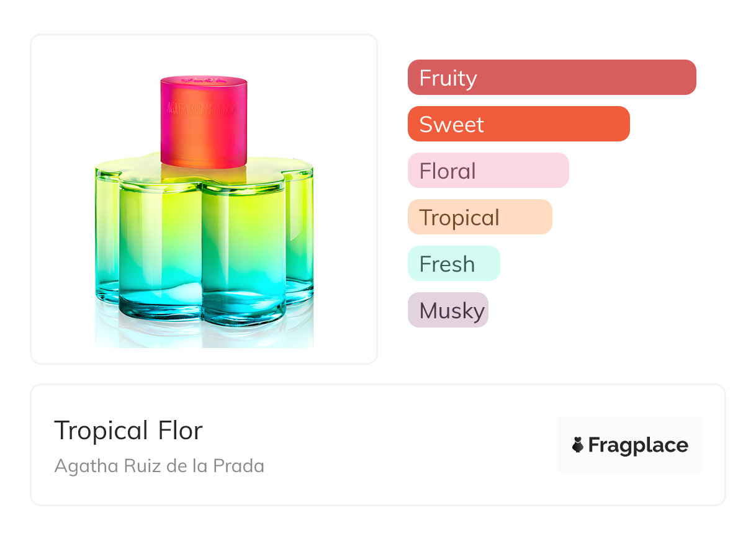Screen dimensions: 756x536
Task: Open the Tropical Flor perfume title
Action: (x=128, y=431)
